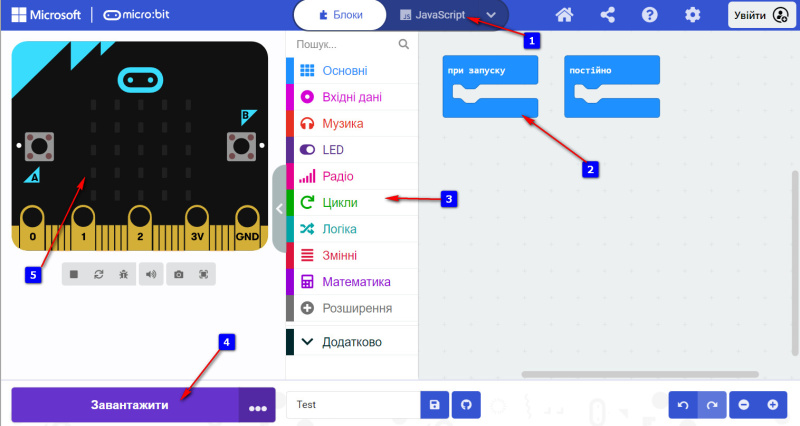The width and height of the screenshot is (800, 426).
Task: Toggle debug mode with the bug icon
Action: [x=123, y=274]
